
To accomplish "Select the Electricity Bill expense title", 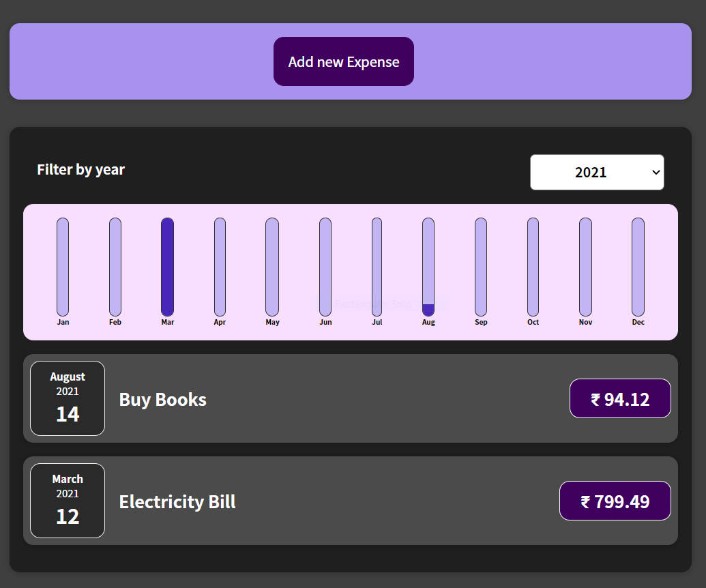I will [177, 501].
